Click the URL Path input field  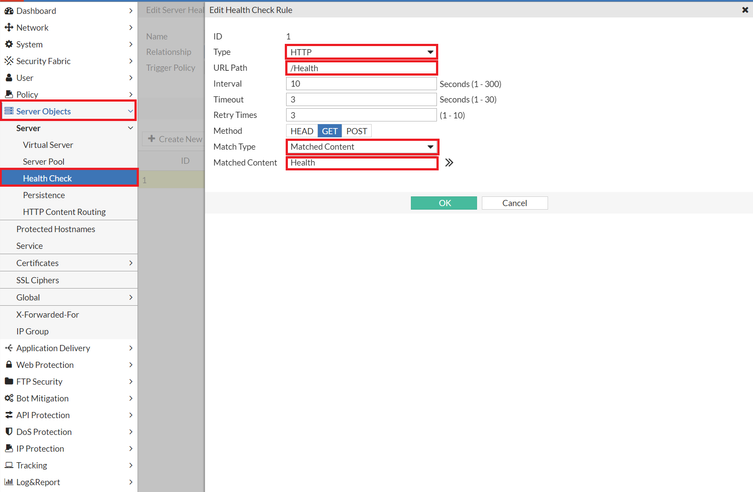click(361, 68)
